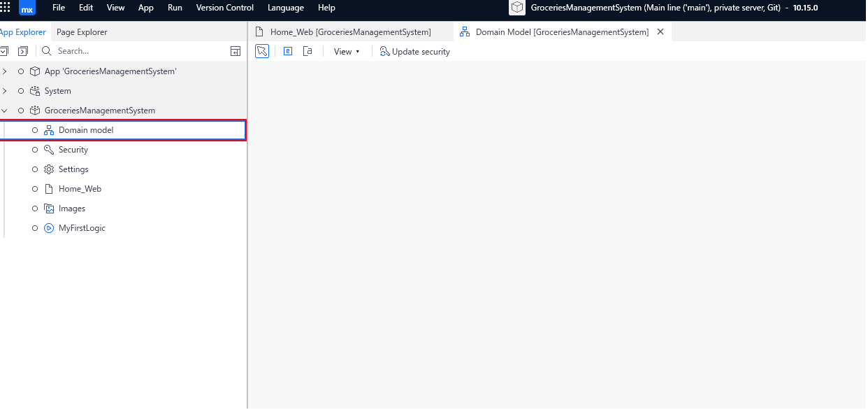Switch to the Page Explorer tab
Image resolution: width=868 pixels, height=410 pixels.
coord(82,32)
